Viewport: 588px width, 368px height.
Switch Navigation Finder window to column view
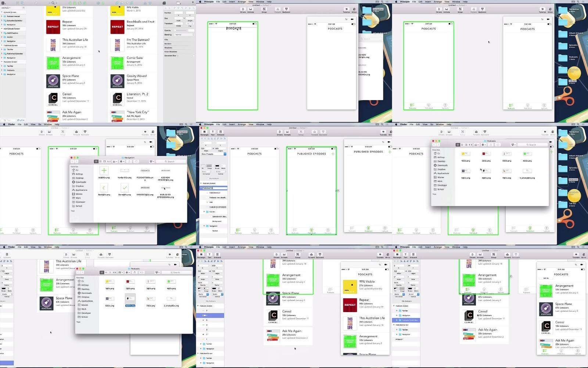[x=104, y=162]
